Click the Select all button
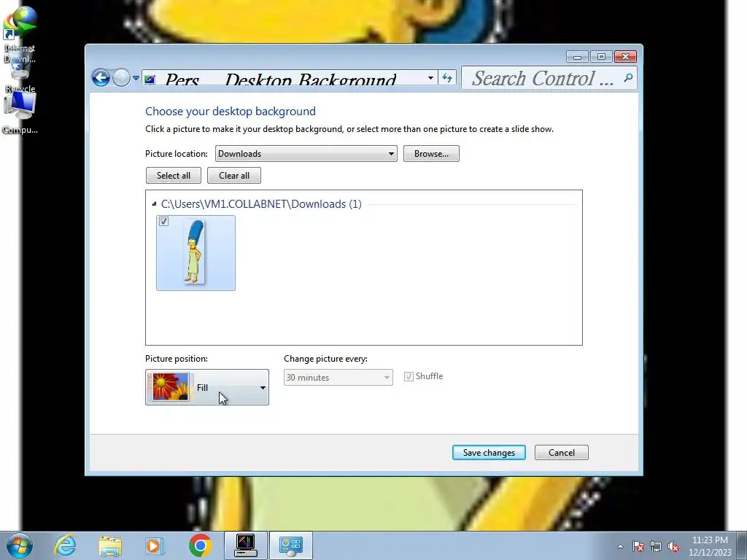 pos(174,175)
